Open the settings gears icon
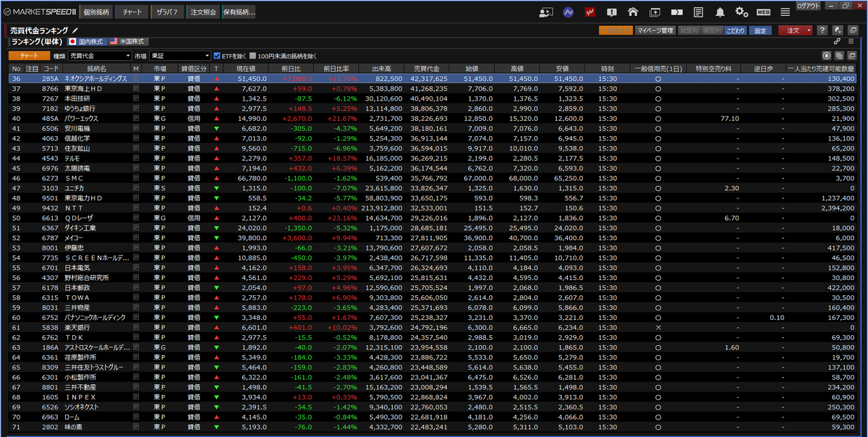Screen dimensions: 868x437 (x=741, y=12)
